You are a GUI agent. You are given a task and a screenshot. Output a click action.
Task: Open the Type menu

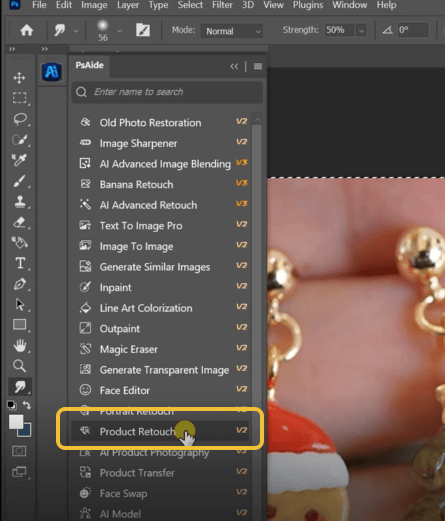click(158, 5)
